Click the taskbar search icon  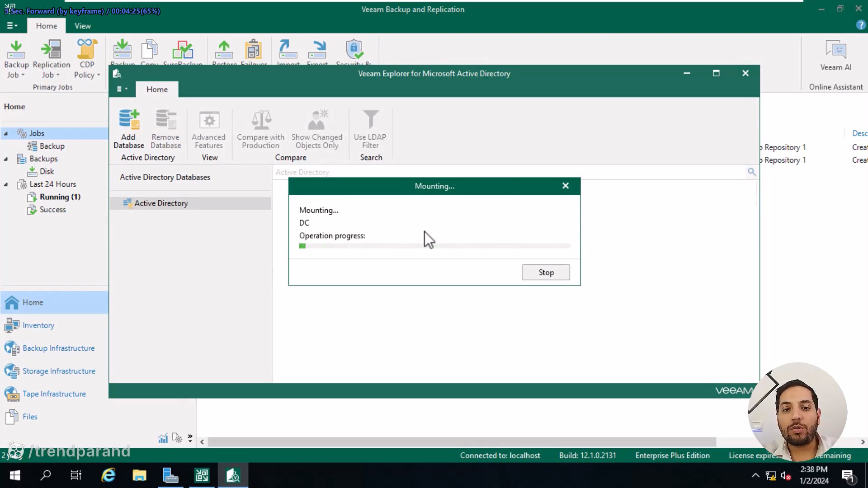pyautogui.click(x=46, y=475)
